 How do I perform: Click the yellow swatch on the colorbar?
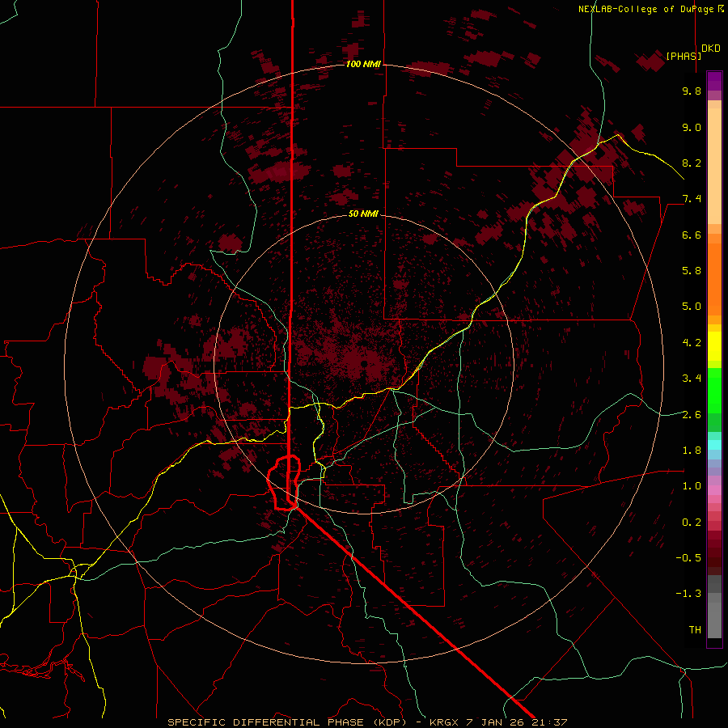(x=714, y=346)
